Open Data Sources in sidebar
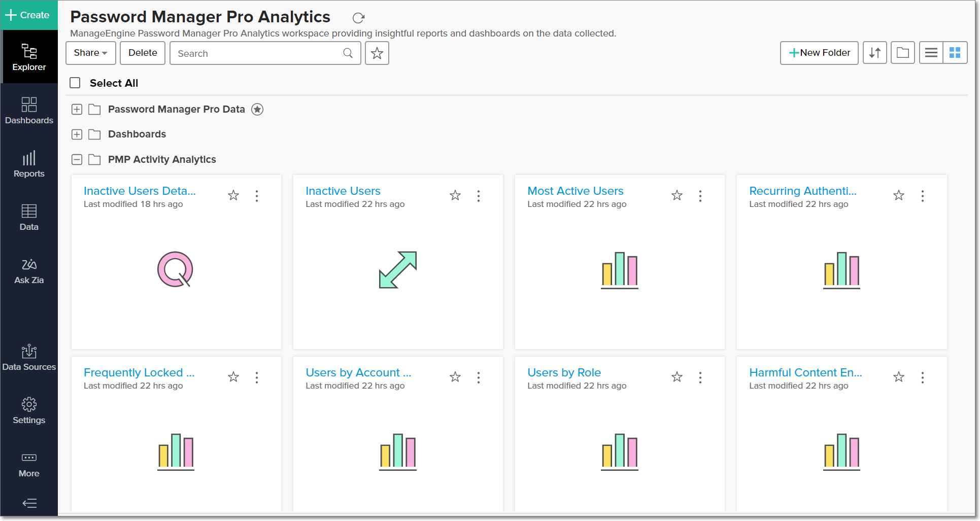The image size is (980, 521). (29, 358)
